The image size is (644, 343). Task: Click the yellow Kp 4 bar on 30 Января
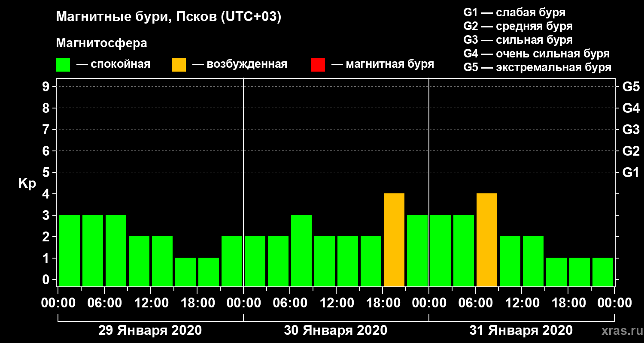(x=394, y=240)
